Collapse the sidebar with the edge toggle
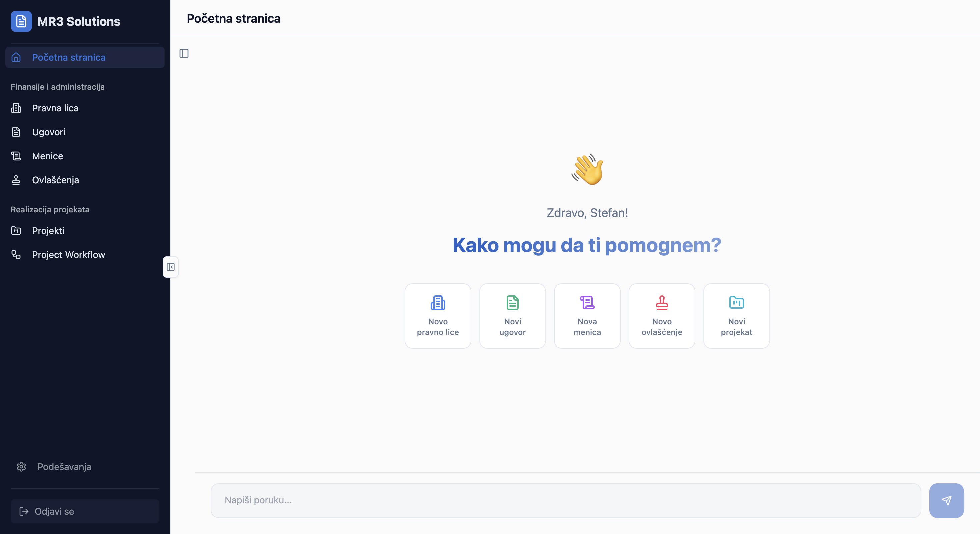 [x=170, y=267]
